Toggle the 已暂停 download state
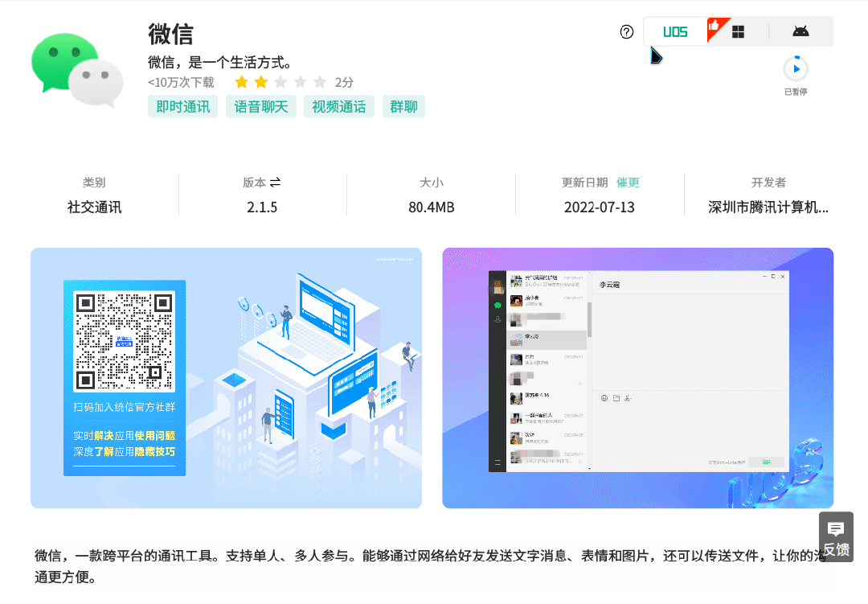The width and height of the screenshot is (868, 604). point(795,91)
